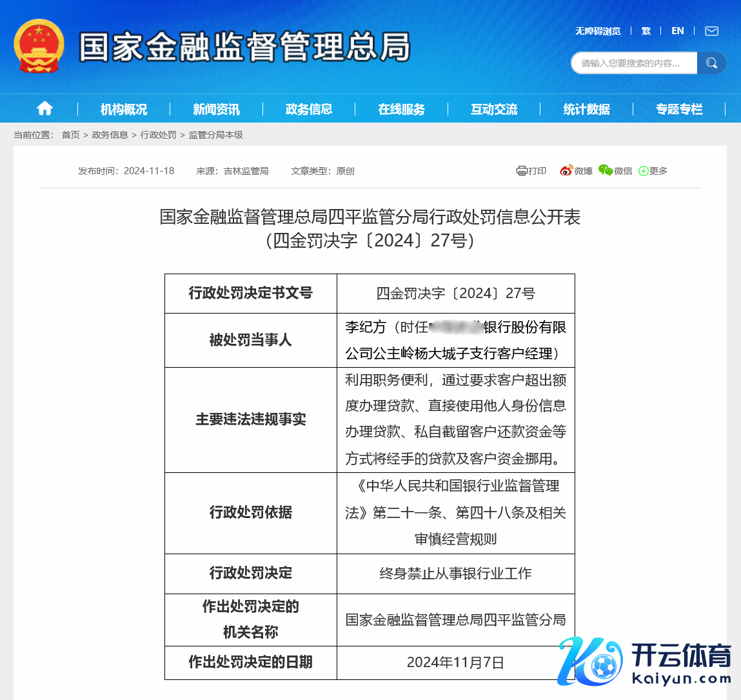Click the national emblem logo

[x=39, y=46]
